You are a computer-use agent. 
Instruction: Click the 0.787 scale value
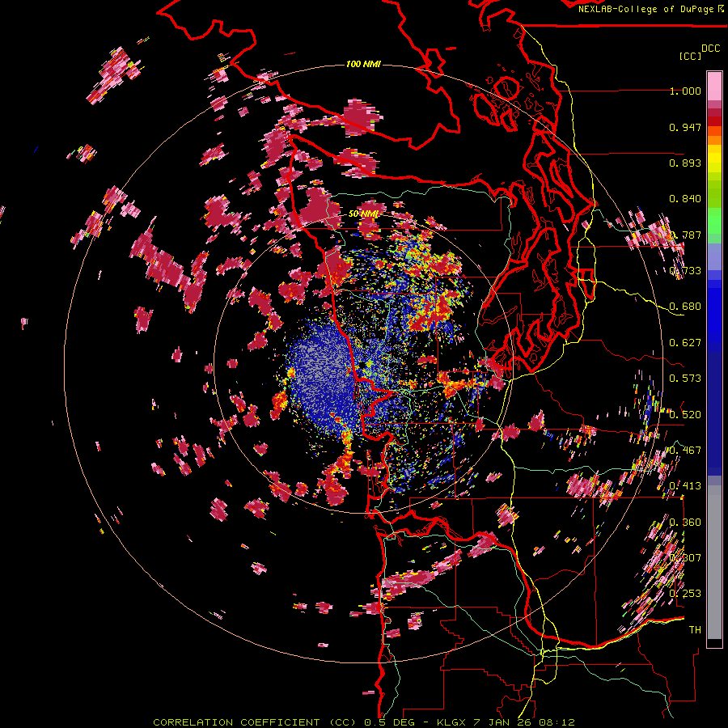coord(685,235)
